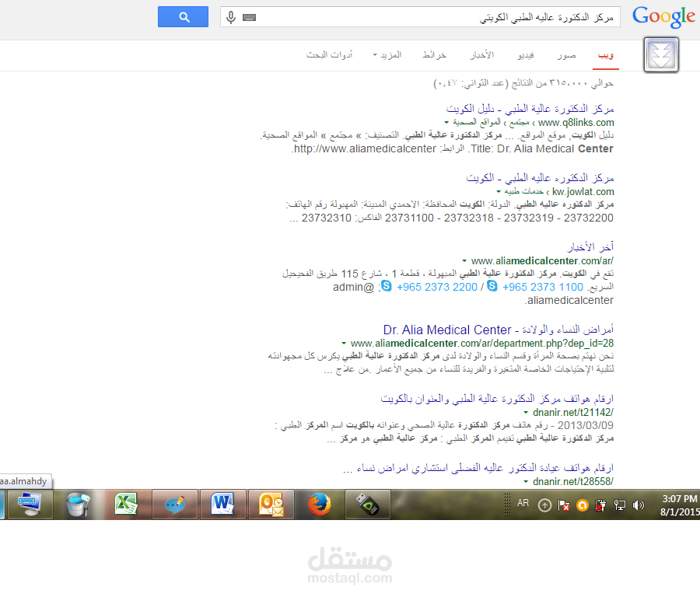Open the dnanir.net/t21142 result title link
The height and width of the screenshot is (597, 700).
coord(497,399)
